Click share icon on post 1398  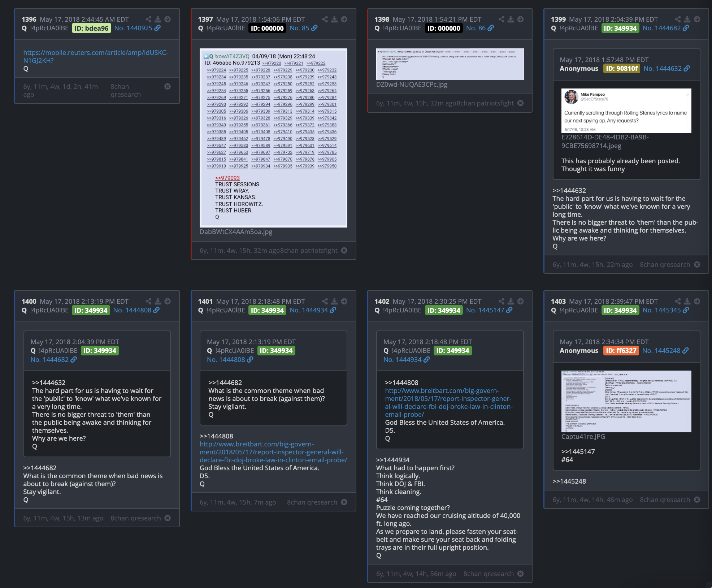point(502,20)
